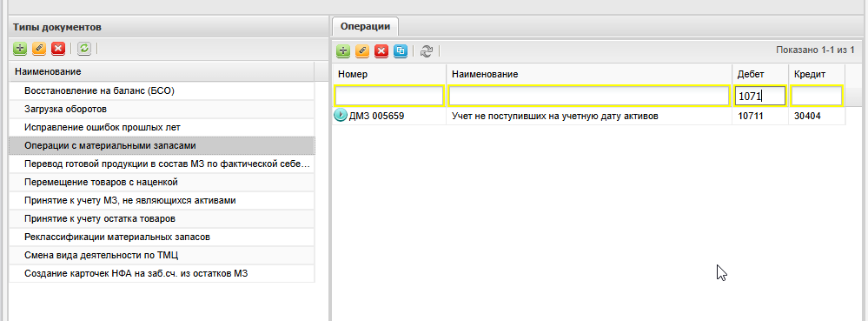868x321 pixels.
Task: Select Принятие к учету остатка товаров
Action: 162,219
